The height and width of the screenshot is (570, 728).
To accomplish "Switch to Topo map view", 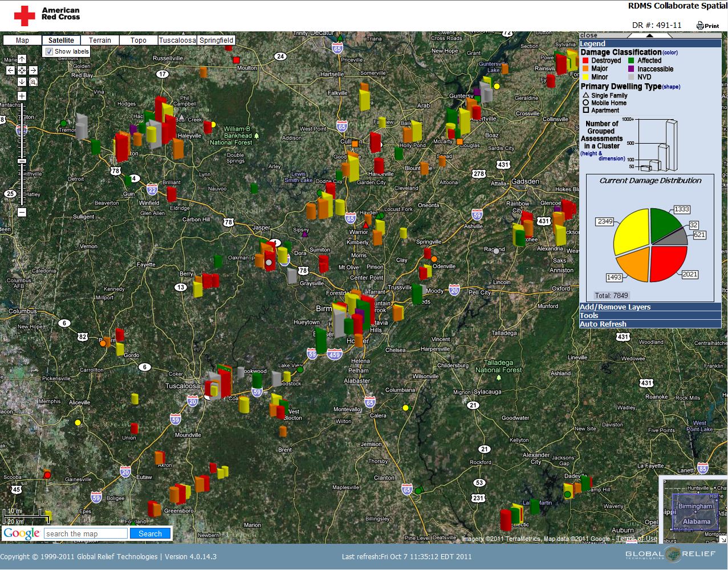I will click(138, 40).
